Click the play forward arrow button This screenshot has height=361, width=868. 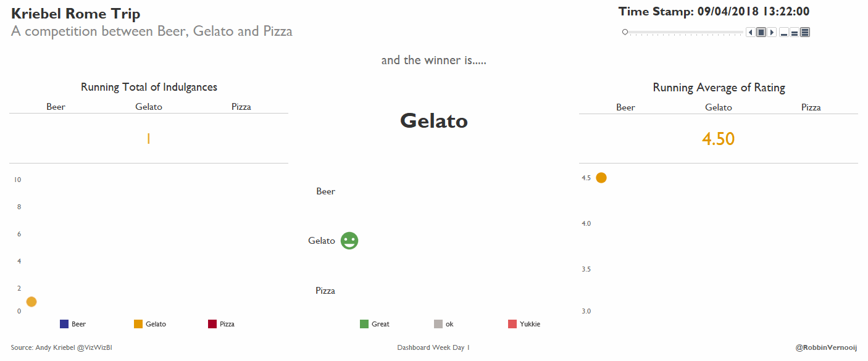772,32
